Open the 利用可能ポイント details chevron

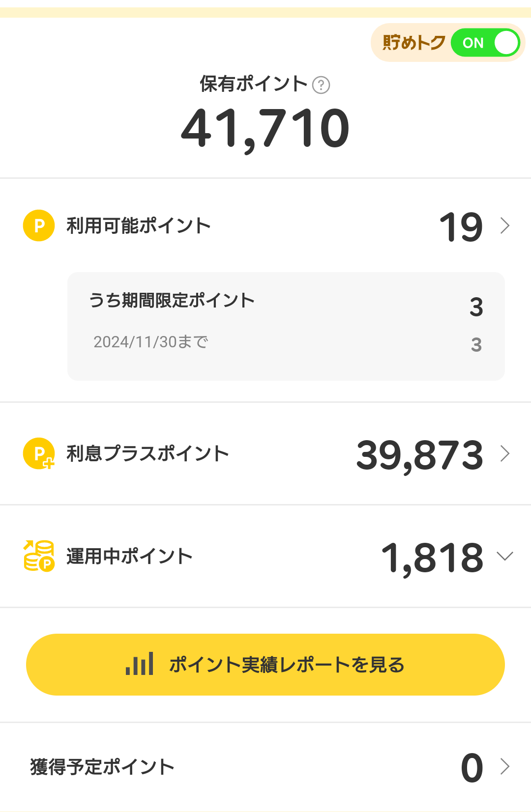pos(505,225)
